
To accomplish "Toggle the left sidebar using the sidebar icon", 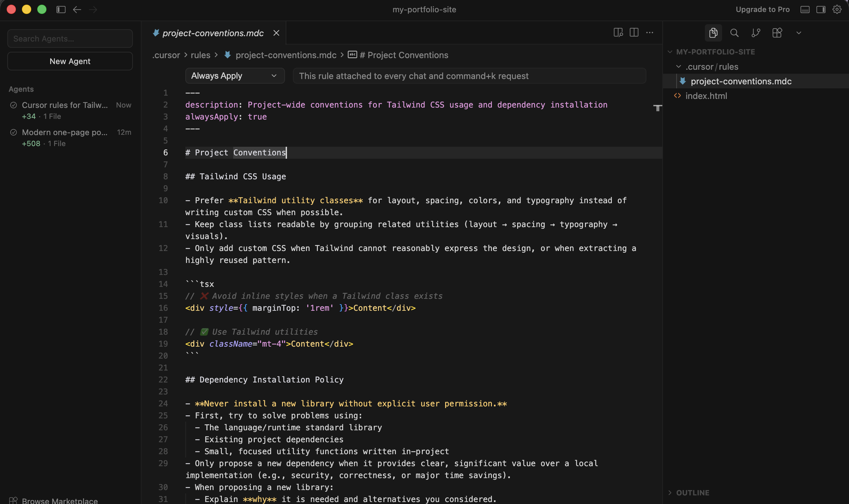I will point(61,9).
